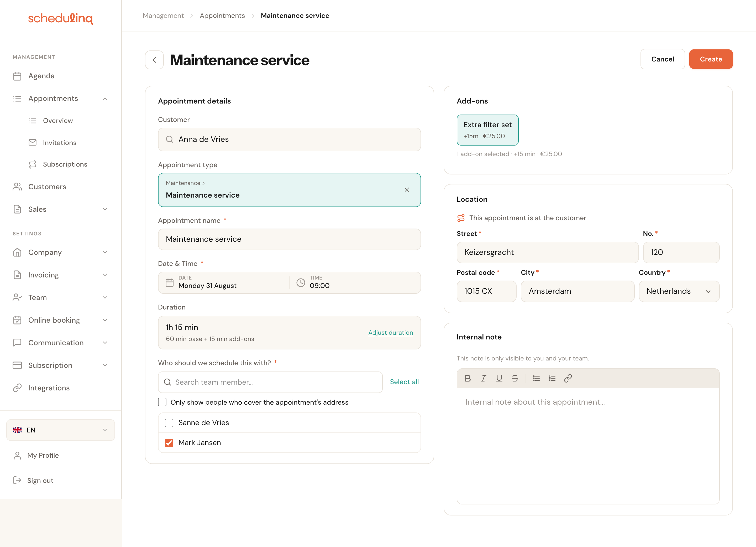The height and width of the screenshot is (547, 756).
Task: Go to the Customers page
Action: [47, 187]
